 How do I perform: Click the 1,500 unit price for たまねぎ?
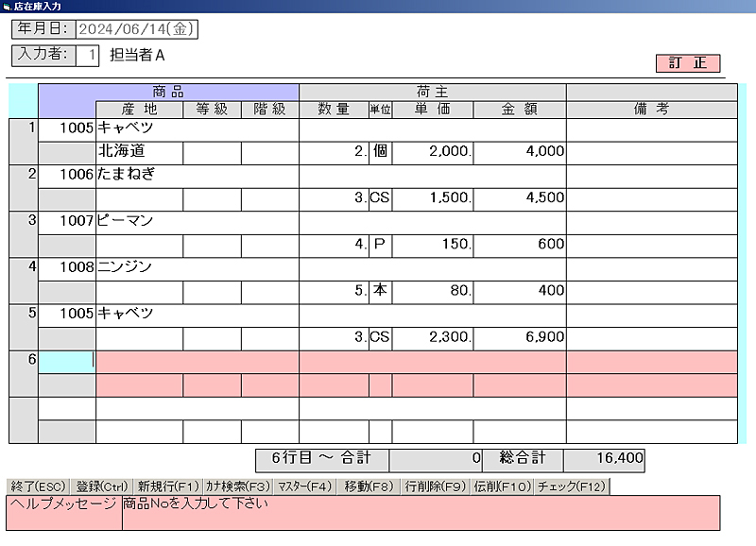[x=433, y=197]
